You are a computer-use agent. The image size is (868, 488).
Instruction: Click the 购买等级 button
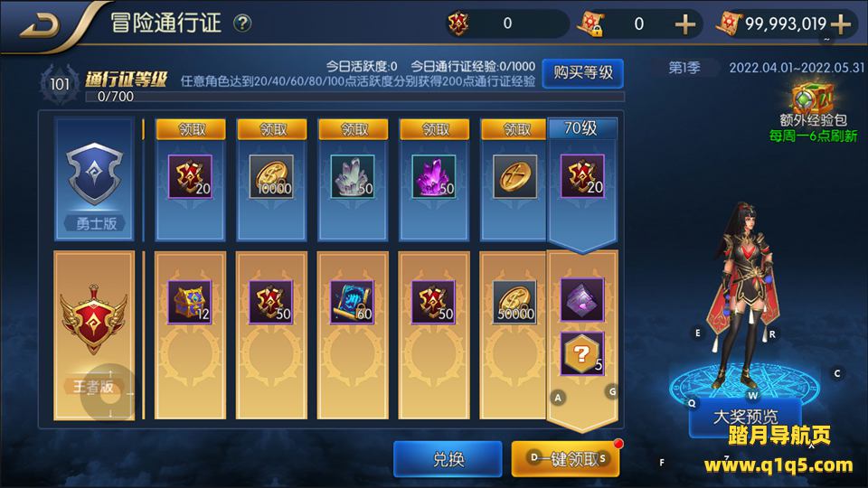tap(583, 73)
